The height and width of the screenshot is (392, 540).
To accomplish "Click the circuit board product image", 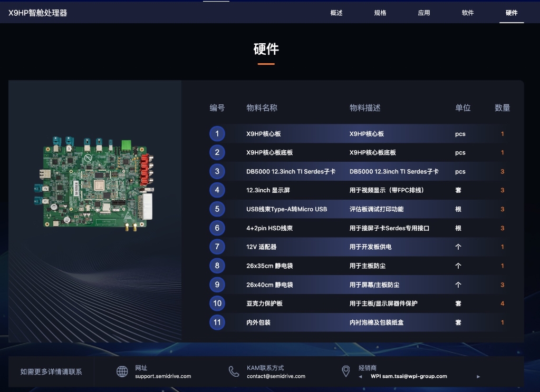I will (x=94, y=183).
